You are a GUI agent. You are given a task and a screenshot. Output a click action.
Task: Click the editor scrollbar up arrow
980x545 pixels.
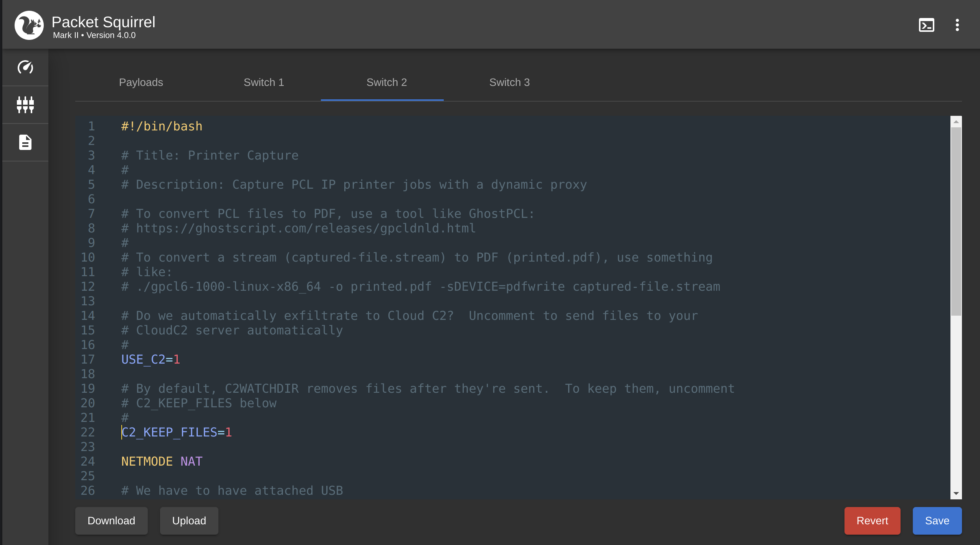tap(956, 122)
